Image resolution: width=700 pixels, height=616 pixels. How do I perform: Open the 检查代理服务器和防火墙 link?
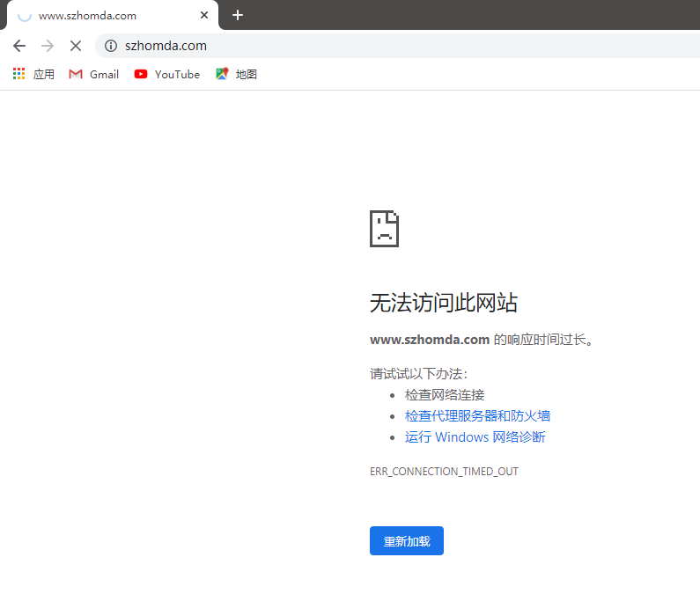[x=477, y=416]
